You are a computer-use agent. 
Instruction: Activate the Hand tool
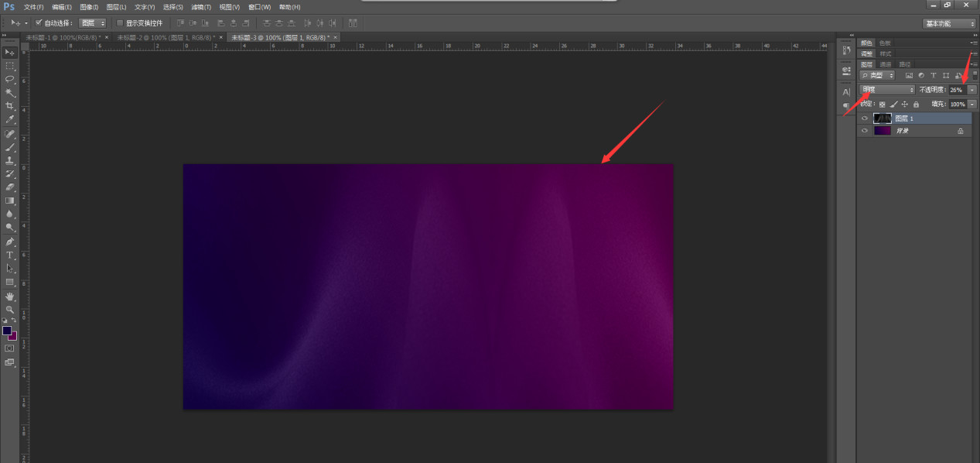(x=10, y=296)
